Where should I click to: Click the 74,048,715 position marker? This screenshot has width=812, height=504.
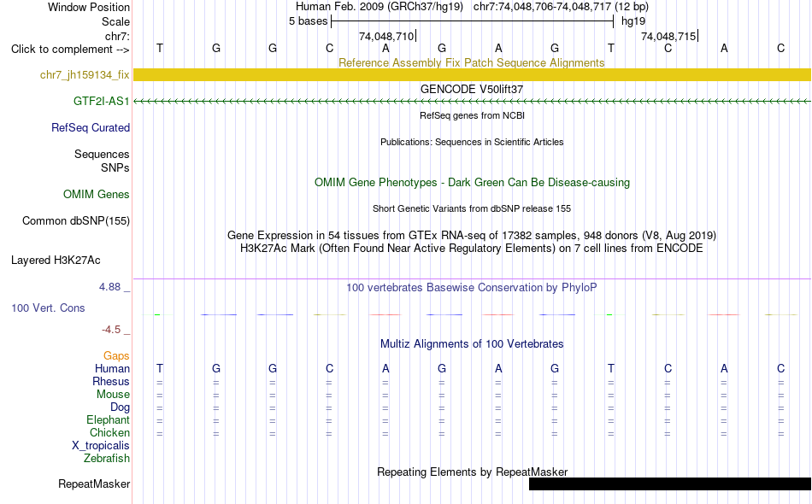tap(669, 37)
